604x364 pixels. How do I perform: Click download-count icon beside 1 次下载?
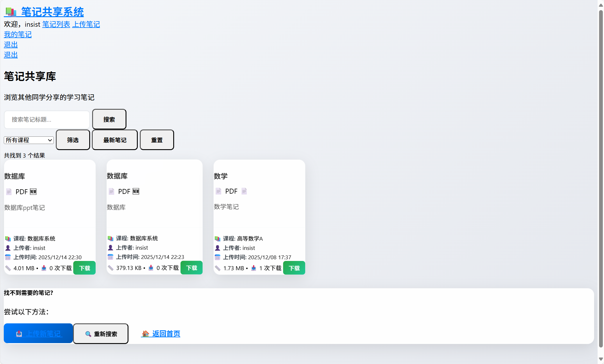tap(254, 268)
